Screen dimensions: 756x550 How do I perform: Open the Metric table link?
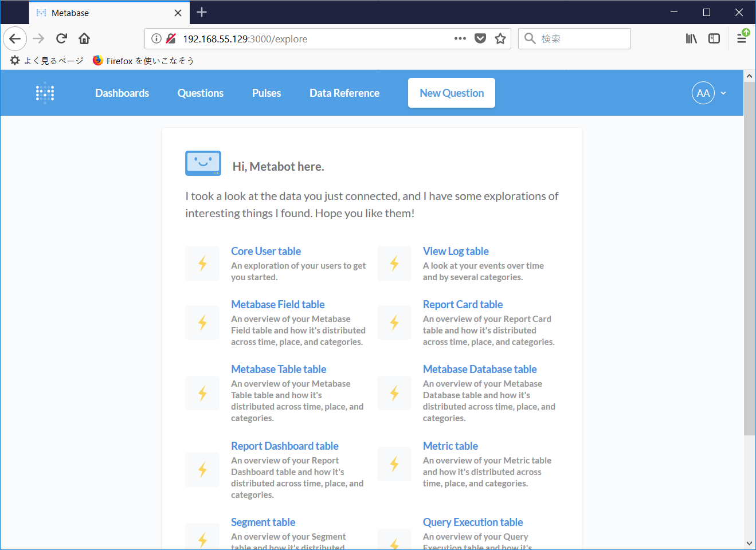451,446
